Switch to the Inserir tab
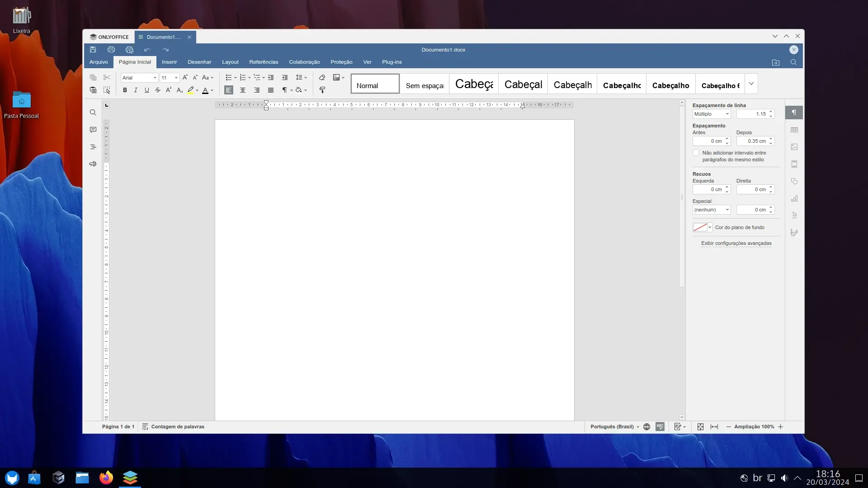 pyautogui.click(x=170, y=62)
